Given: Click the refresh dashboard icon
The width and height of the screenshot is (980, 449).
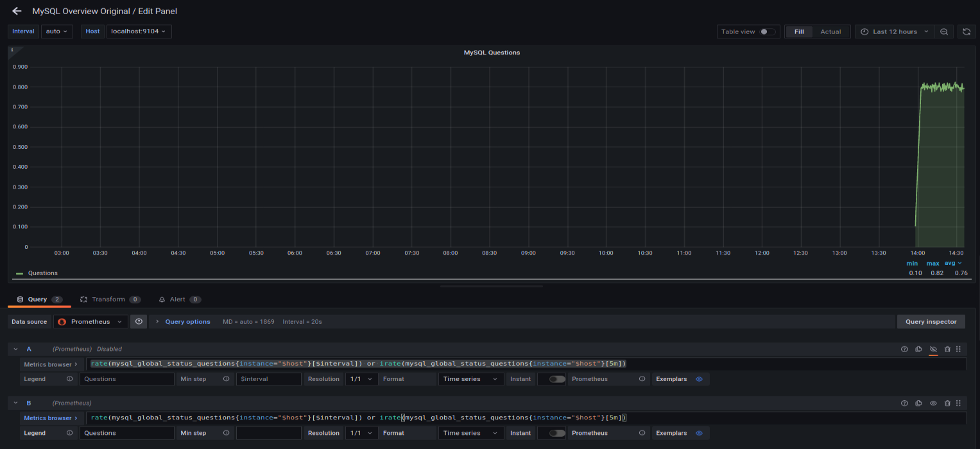Looking at the screenshot, I should tap(967, 31).
